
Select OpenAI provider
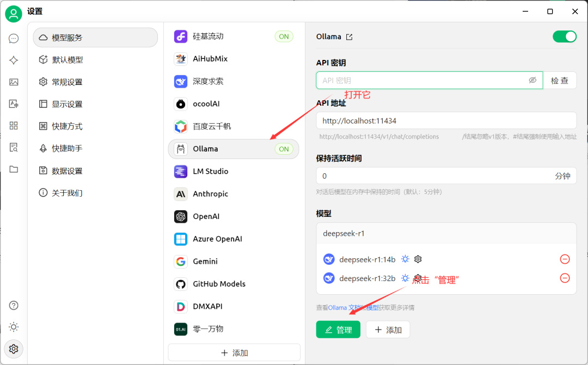tap(233, 216)
